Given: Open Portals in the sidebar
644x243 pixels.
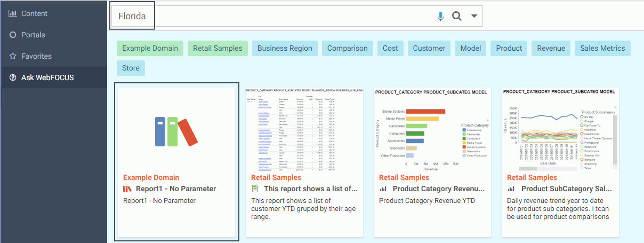Looking at the screenshot, I should (x=33, y=35).
